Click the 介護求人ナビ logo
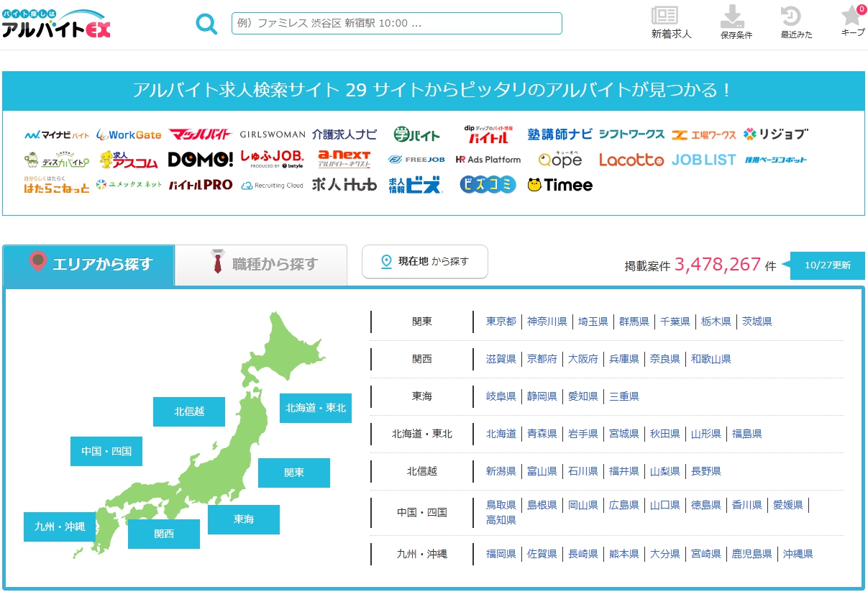The height and width of the screenshot is (592, 868). [x=344, y=135]
